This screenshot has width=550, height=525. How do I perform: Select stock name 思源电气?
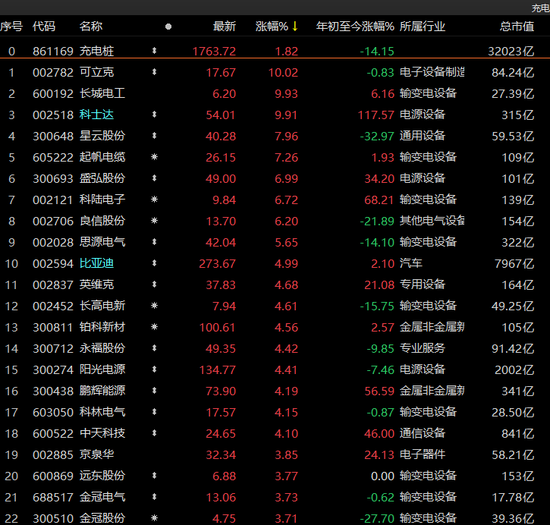coord(102,242)
